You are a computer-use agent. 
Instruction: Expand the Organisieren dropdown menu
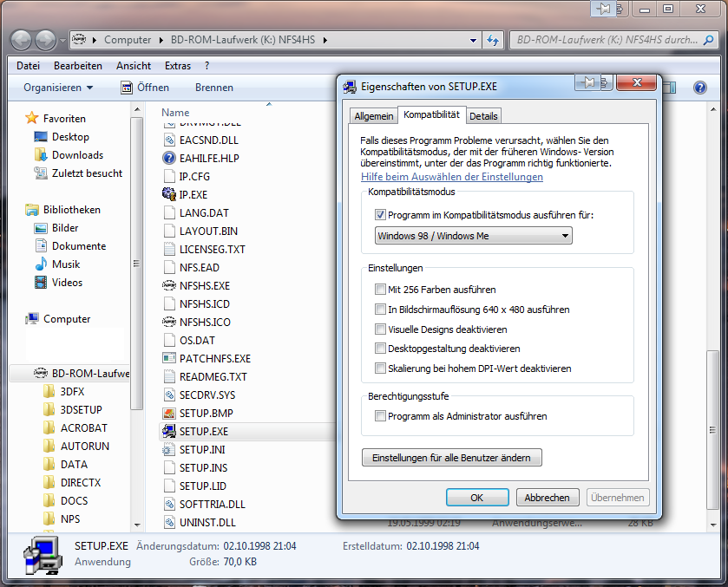pos(58,88)
